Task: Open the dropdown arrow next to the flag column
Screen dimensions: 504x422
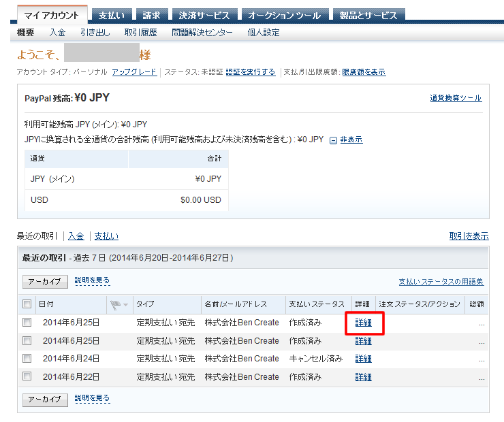Action: pyautogui.click(x=125, y=304)
